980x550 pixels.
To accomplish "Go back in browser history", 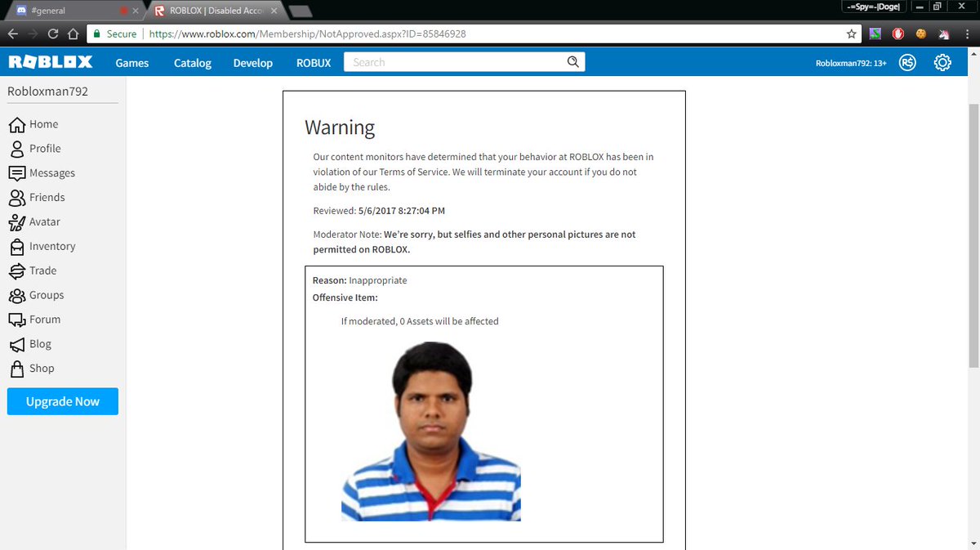I will pyautogui.click(x=13, y=34).
